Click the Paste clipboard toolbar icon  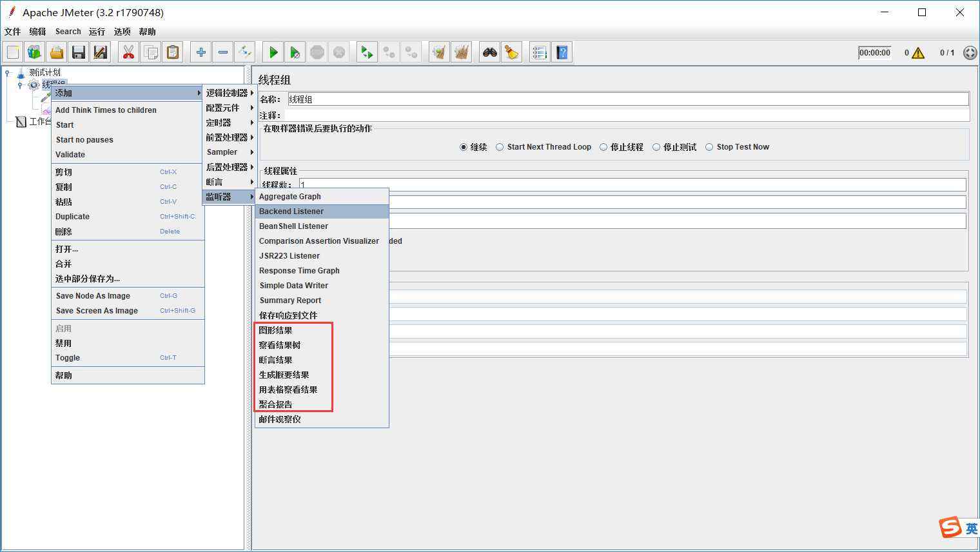tap(173, 52)
